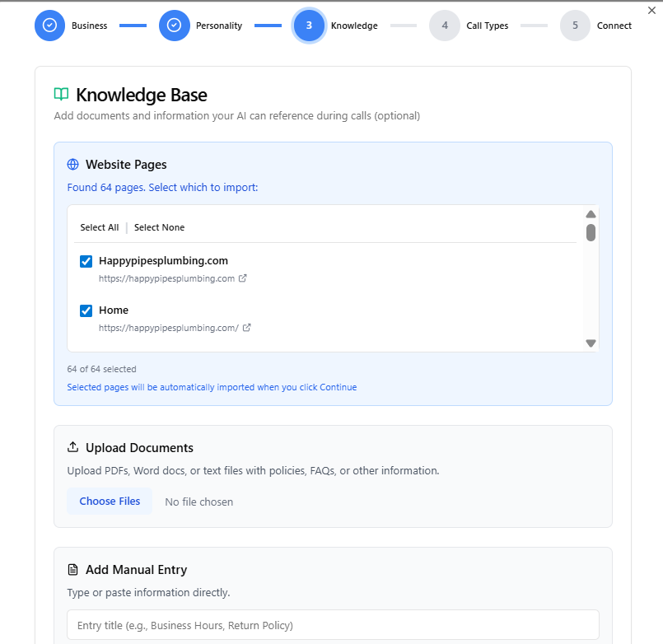The width and height of the screenshot is (663, 644).
Task: Switch to the Call Types step
Action: tap(444, 26)
